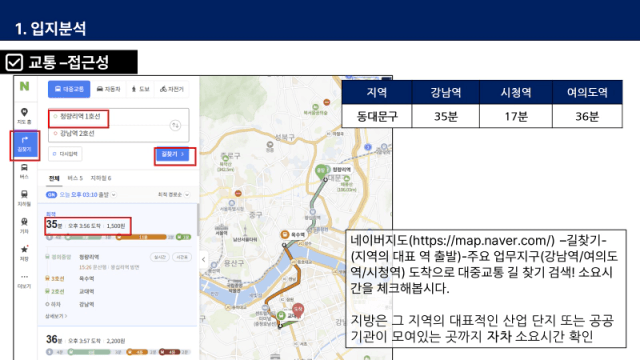Click the 17분 cell under 시청역
640x360 pixels.
pyautogui.click(x=516, y=116)
